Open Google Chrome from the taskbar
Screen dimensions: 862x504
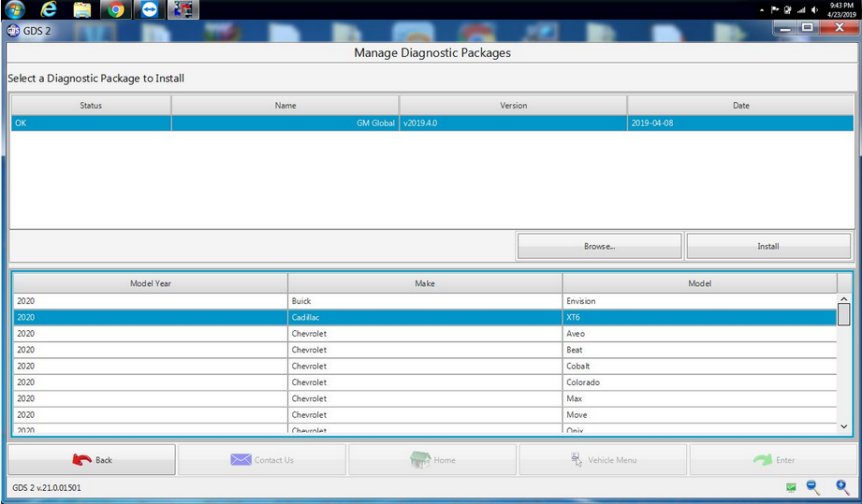point(115,10)
